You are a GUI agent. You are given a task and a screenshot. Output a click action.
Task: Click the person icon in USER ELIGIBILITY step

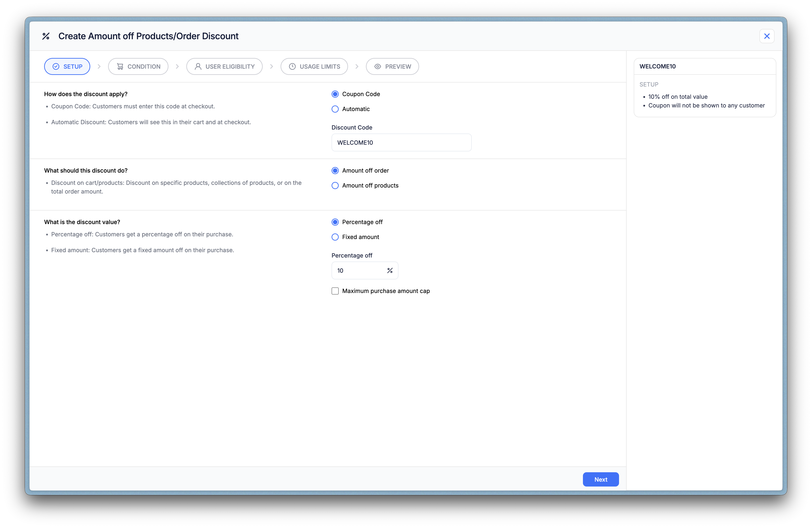click(198, 66)
